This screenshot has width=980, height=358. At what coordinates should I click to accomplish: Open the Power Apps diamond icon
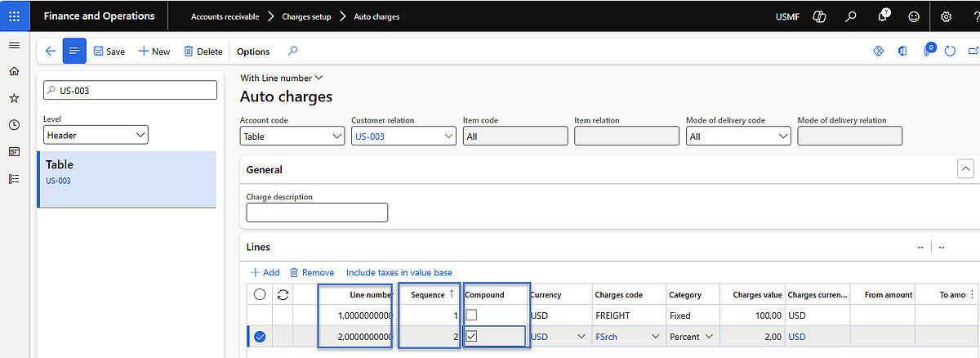[879, 51]
